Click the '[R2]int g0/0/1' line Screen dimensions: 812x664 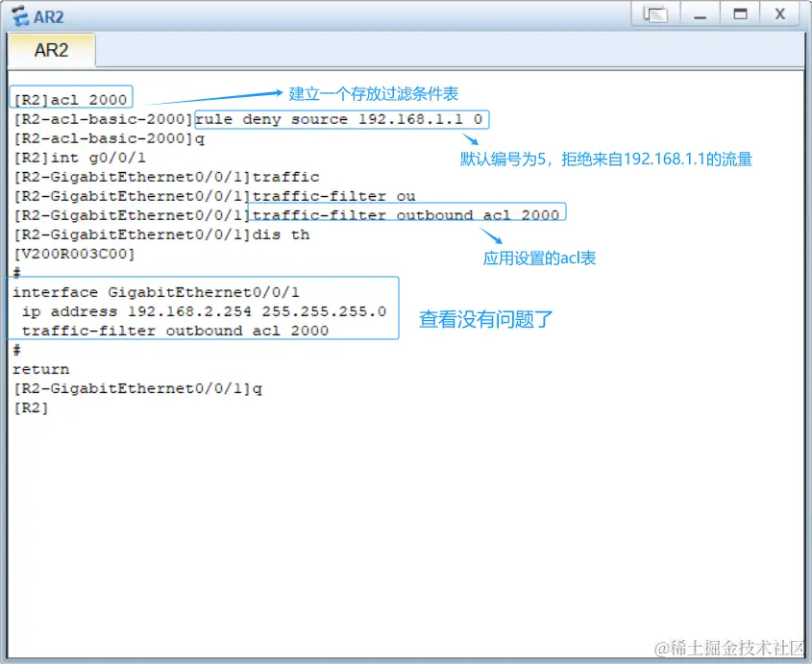pos(80,158)
